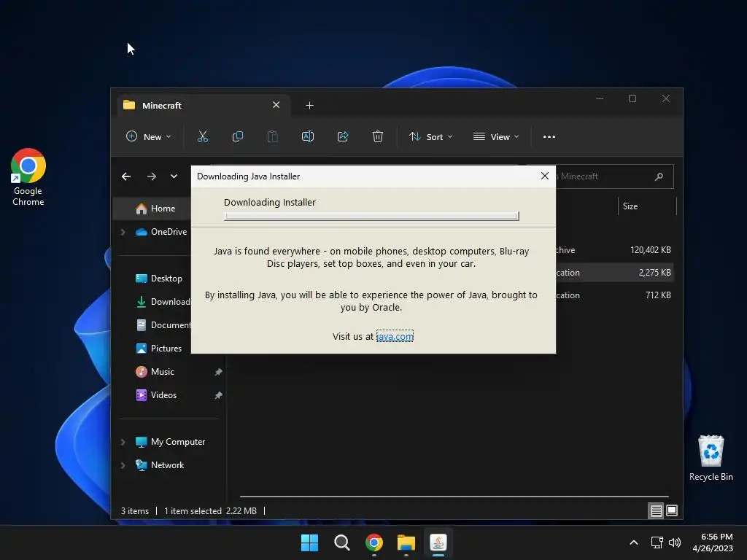Screen dimensions: 747x560
Task: Switch to details view icon in status bar
Action: [656, 511]
